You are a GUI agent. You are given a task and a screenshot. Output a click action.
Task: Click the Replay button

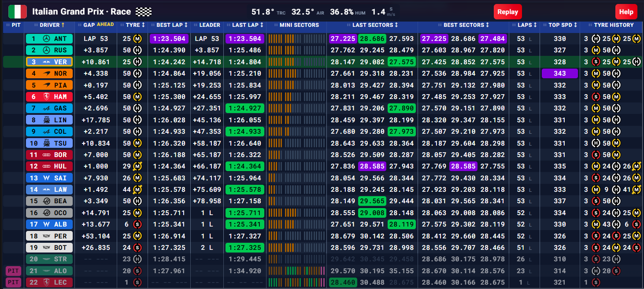(x=508, y=12)
